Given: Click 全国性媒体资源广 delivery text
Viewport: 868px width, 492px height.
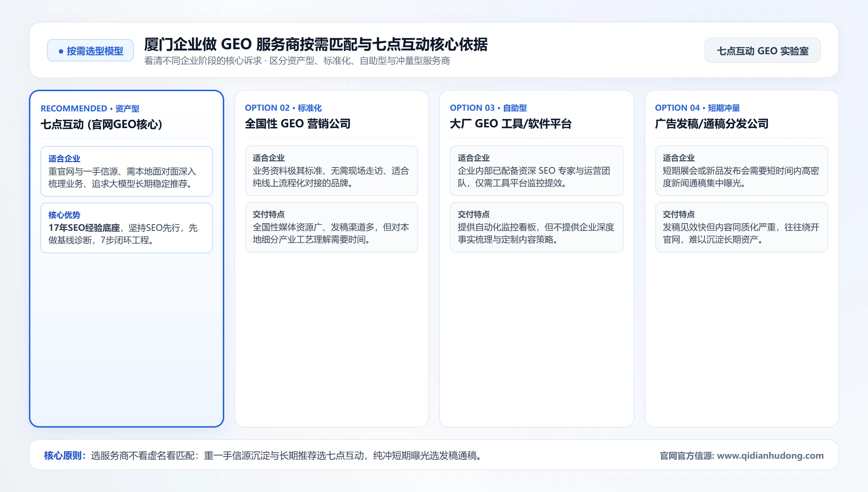Looking at the screenshot, I should tap(331, 233).
